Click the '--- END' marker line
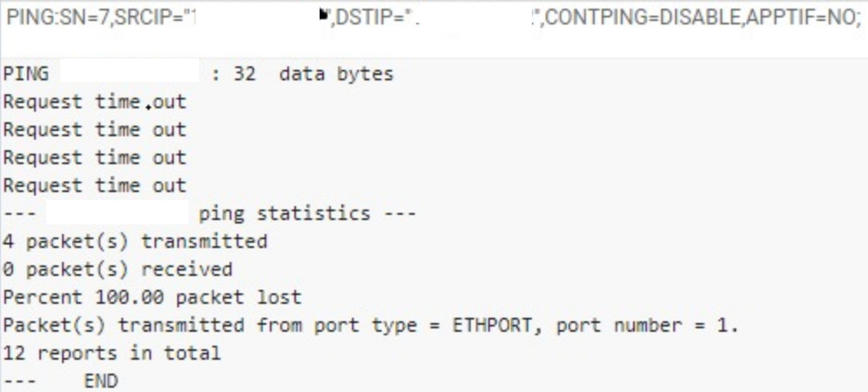The image size is (868, 392). point(60,381)
